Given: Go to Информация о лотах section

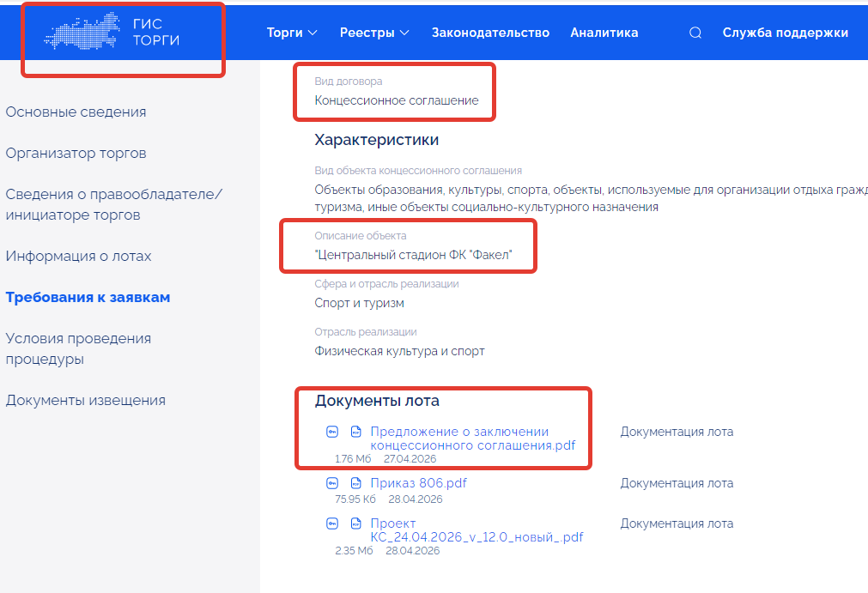Looking at the screenshot, I should pos(78,256).
